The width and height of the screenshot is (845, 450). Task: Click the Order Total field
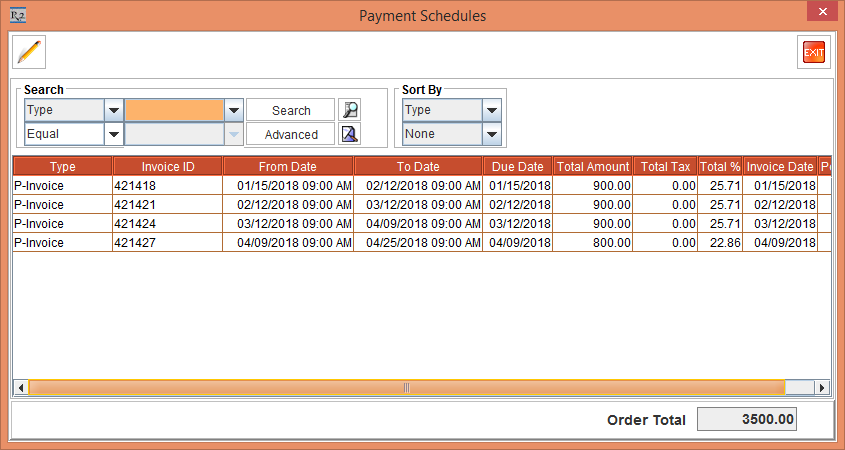(x=746, y=420)
